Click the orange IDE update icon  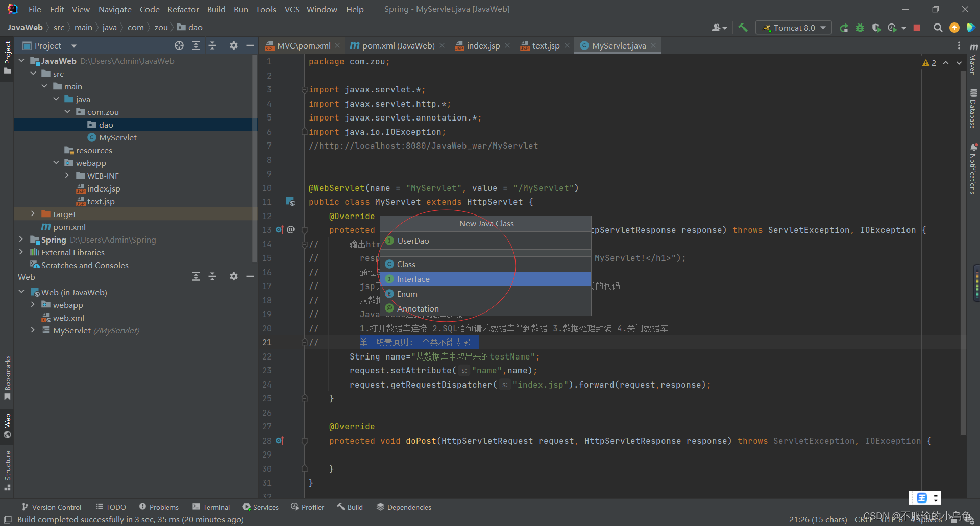point(954,28)
